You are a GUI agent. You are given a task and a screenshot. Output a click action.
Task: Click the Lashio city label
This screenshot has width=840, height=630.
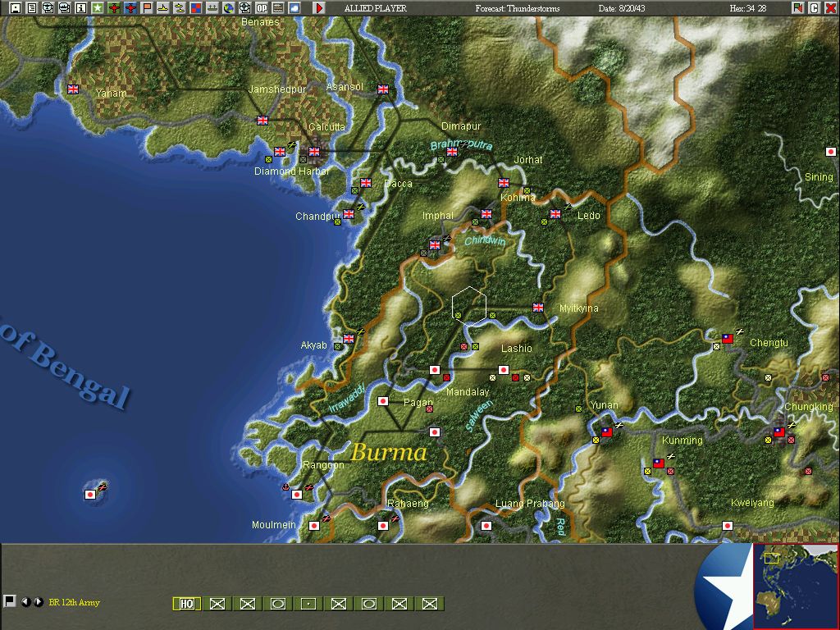pyautogui.click(x=517, y=348)
